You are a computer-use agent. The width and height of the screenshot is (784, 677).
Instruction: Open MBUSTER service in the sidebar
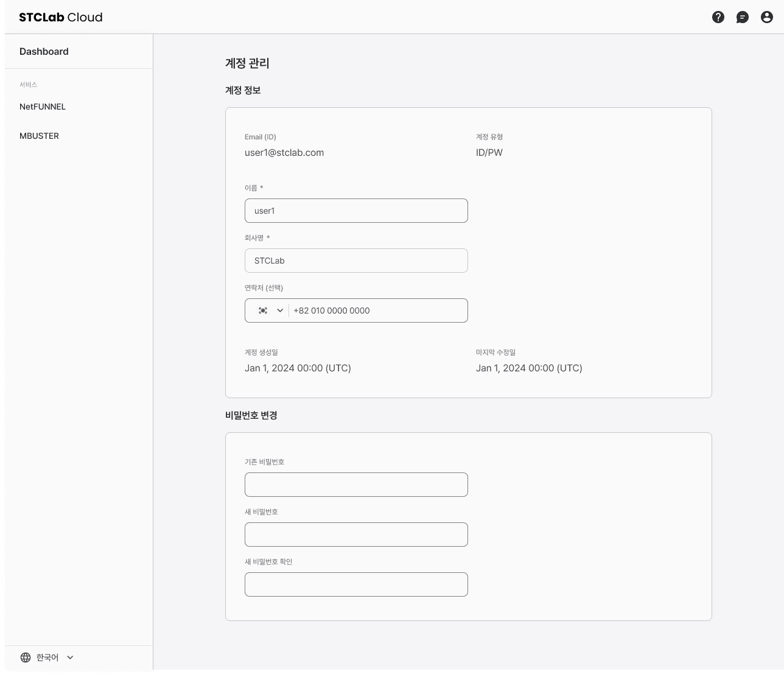[x=39, y=136]
